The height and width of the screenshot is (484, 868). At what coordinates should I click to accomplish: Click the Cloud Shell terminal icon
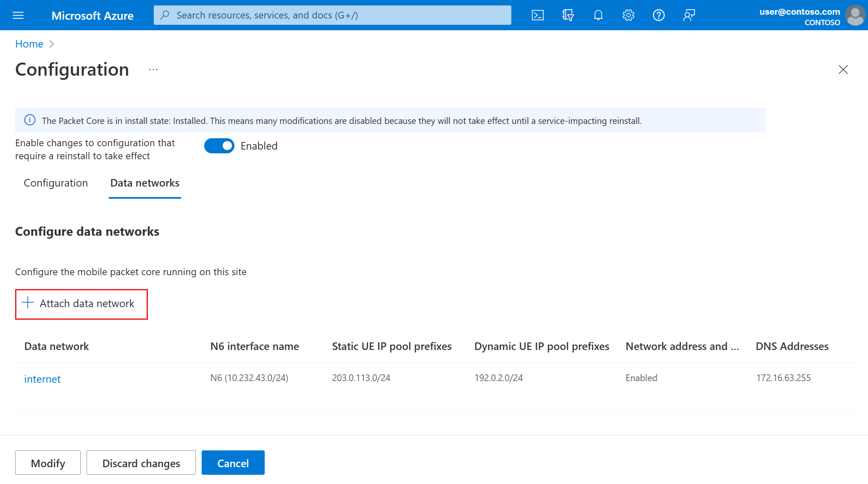point(538,15)
